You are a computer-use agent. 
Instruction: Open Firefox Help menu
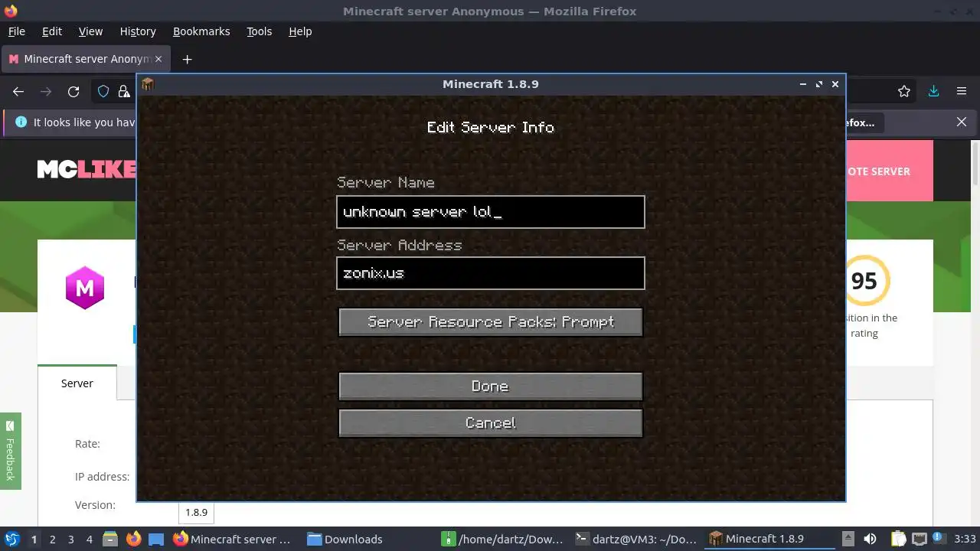pyautogui.click(x=300, y=31)
